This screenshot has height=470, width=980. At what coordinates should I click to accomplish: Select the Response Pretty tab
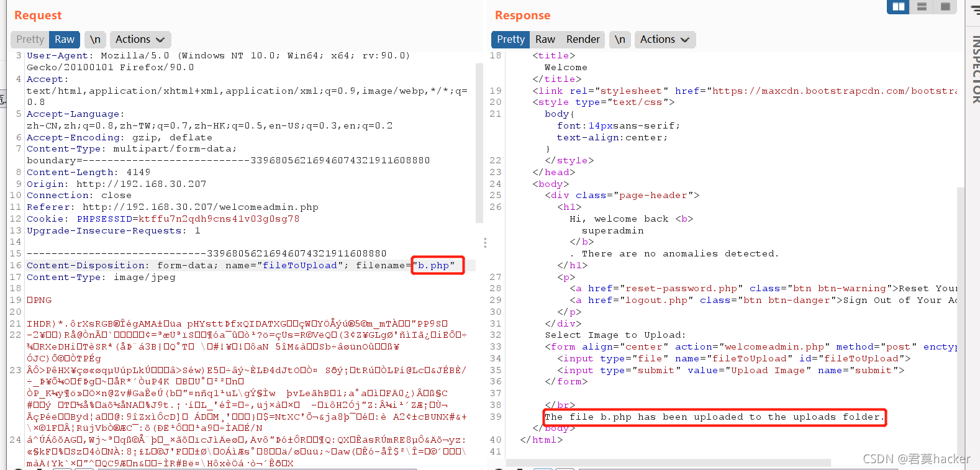[510, 40]
